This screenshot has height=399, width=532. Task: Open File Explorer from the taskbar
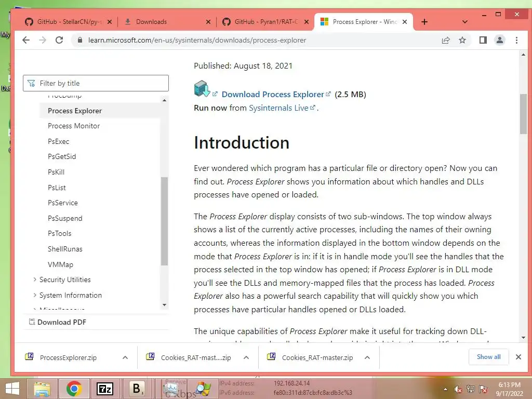tap(42, 389)
